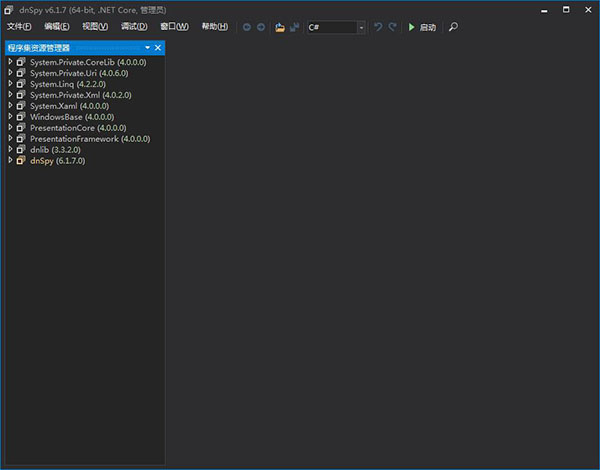The image size is (600, 470).
Task: Click the System.Xaml assembly icon
Action: tap(21, 106)
